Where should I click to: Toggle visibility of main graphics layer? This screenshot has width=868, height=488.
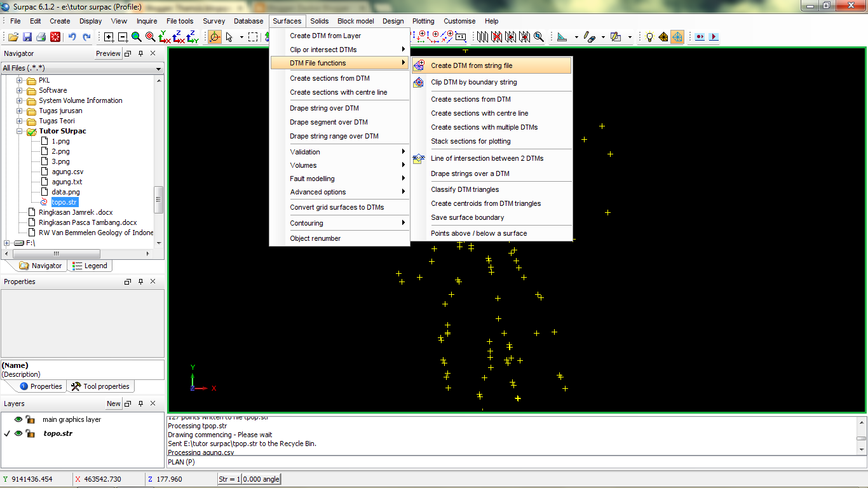(x=18, y=419)
